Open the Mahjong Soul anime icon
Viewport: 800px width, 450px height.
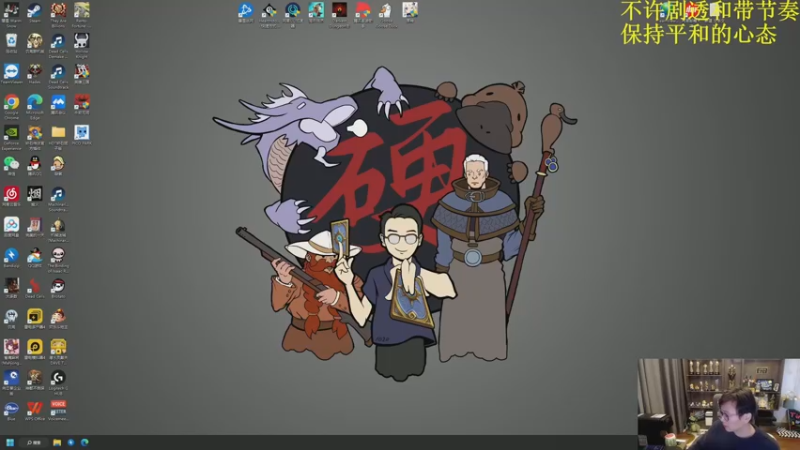pos(11,347)
